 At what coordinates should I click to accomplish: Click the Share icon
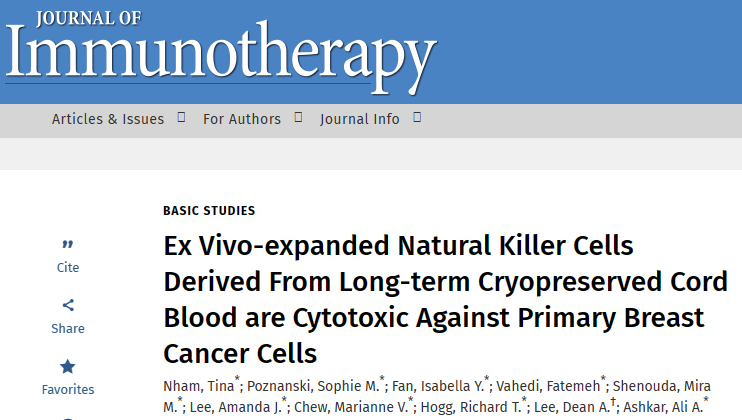click(x=68, y=305)
